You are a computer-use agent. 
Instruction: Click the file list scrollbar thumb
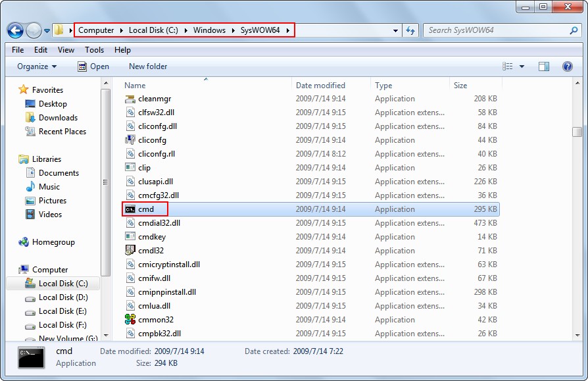click(x=577, y=132)
